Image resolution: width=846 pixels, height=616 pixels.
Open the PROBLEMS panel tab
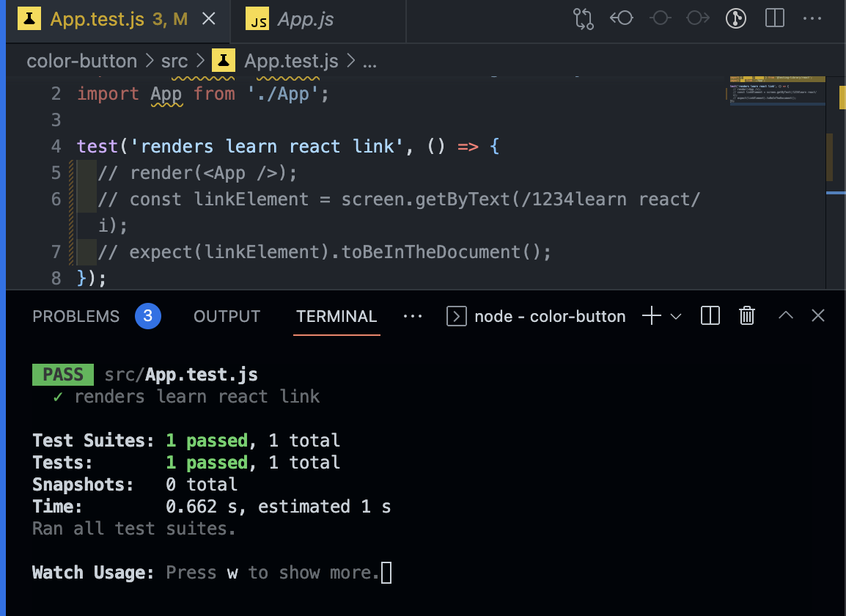[x=76, y=316]
